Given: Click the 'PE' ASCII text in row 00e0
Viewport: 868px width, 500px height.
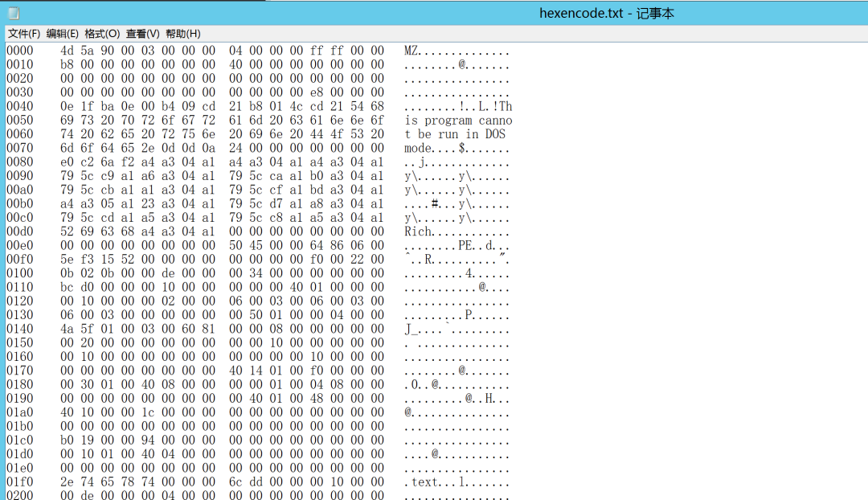Looking at the screenshot, I should click(x=465, y=245).
